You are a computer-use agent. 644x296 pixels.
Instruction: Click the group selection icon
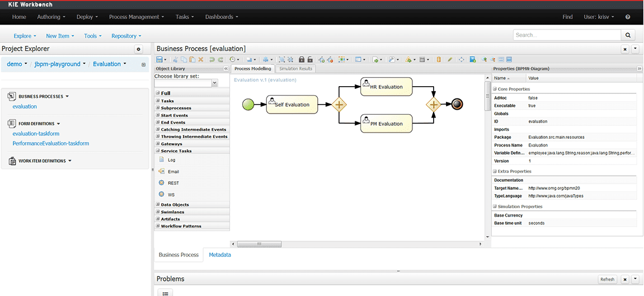pos(282,59)
